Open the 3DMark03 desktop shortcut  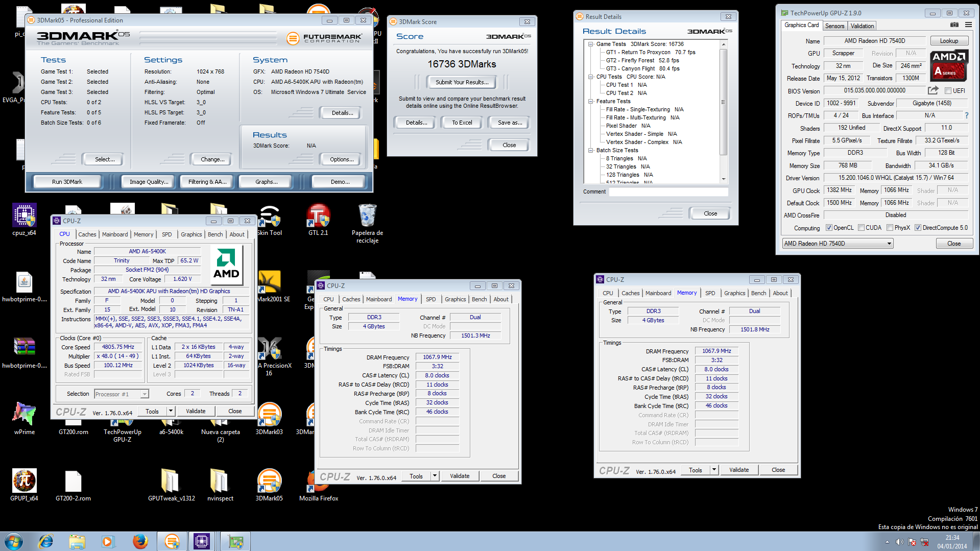click(269, 419)
